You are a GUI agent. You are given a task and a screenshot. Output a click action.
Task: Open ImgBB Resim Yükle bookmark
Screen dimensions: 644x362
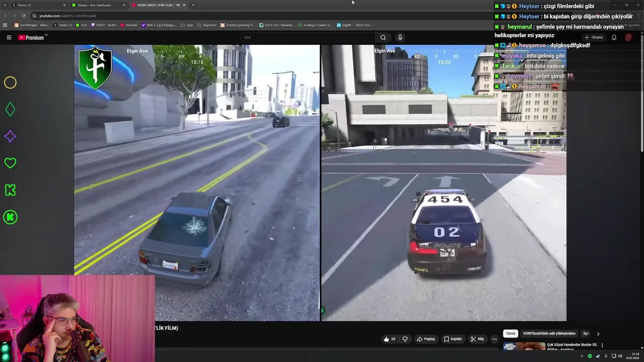[x=354, y=25]
